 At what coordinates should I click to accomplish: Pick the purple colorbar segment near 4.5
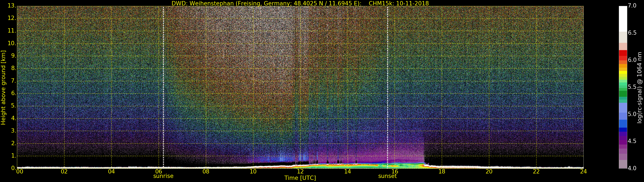click(623, 141)
